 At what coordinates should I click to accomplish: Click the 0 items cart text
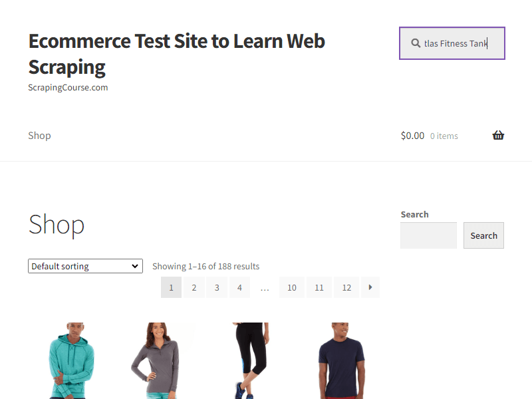(x=444, y=136)
